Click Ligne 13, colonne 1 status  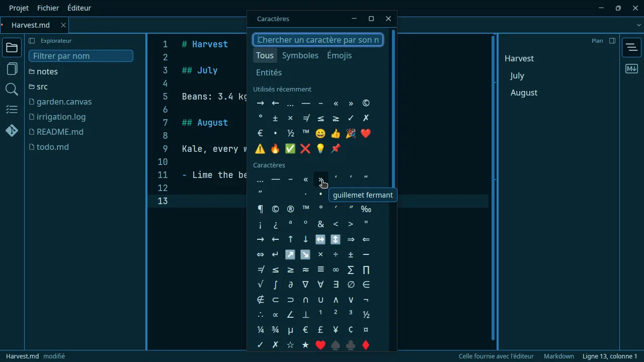(x=610, y=356)
